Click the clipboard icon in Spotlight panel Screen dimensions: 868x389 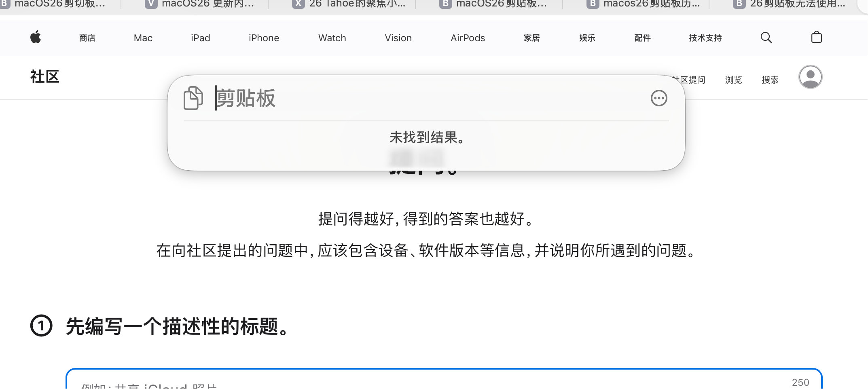point(193,98)
